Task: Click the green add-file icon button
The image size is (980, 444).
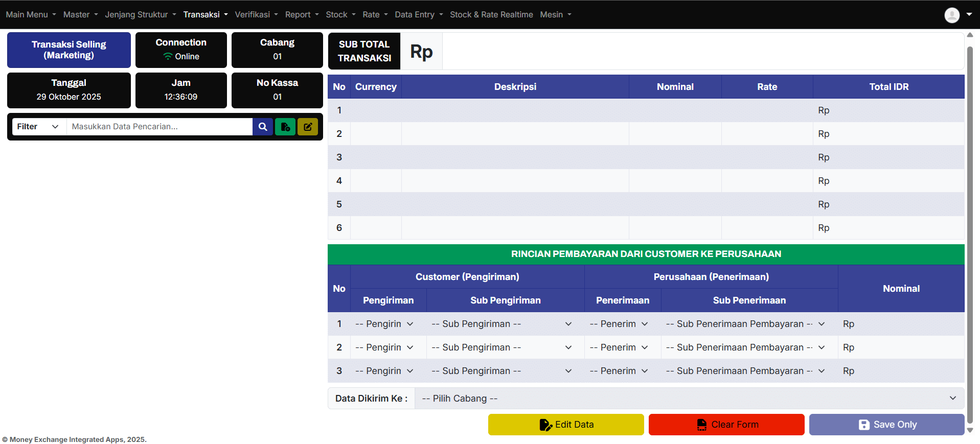Action: [x=285, y=127]
